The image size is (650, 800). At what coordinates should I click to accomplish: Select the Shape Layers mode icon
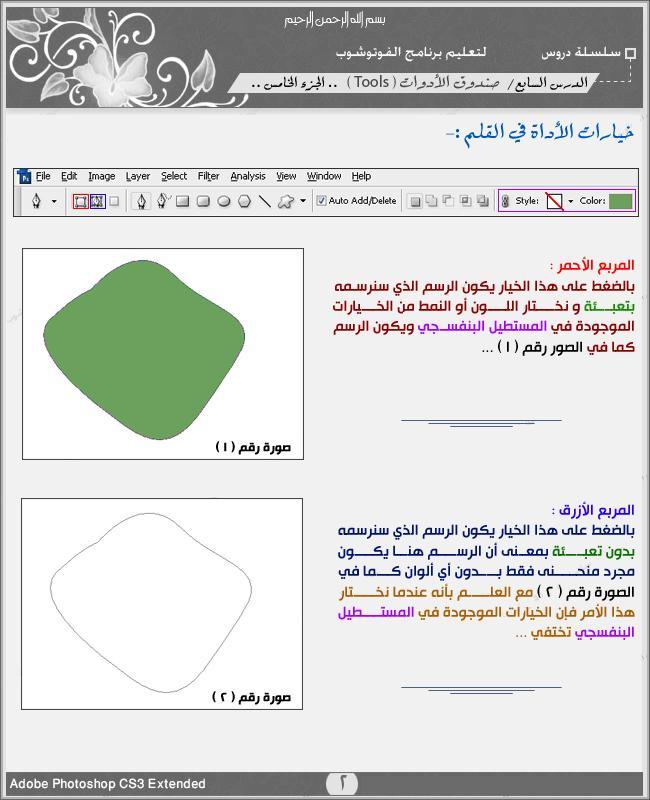pos(81,201)
